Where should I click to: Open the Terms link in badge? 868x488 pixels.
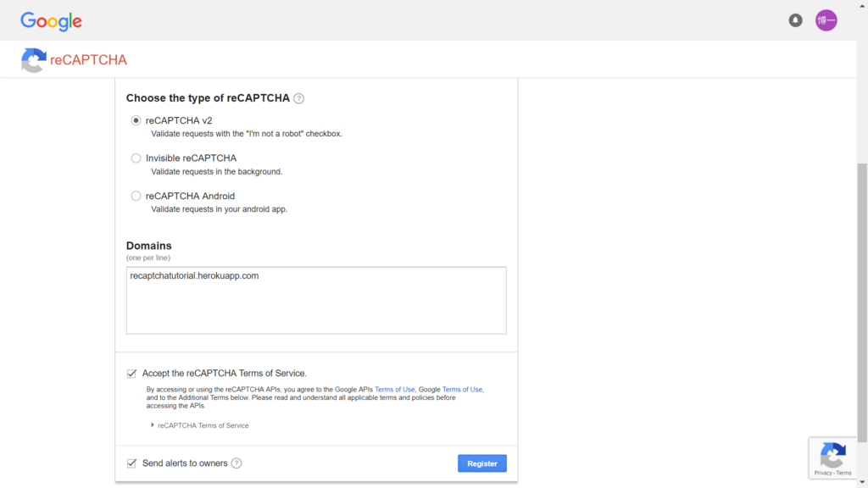point(843,473)
